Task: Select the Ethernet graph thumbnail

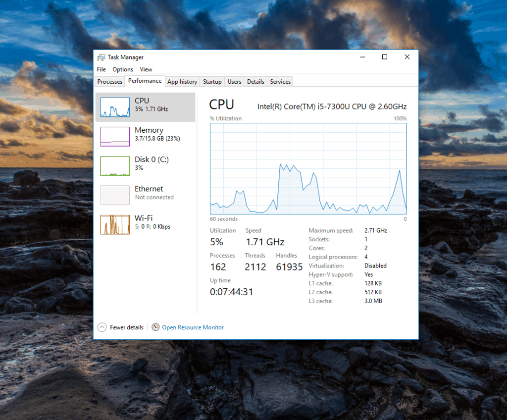Action: [x=115, y=195]
